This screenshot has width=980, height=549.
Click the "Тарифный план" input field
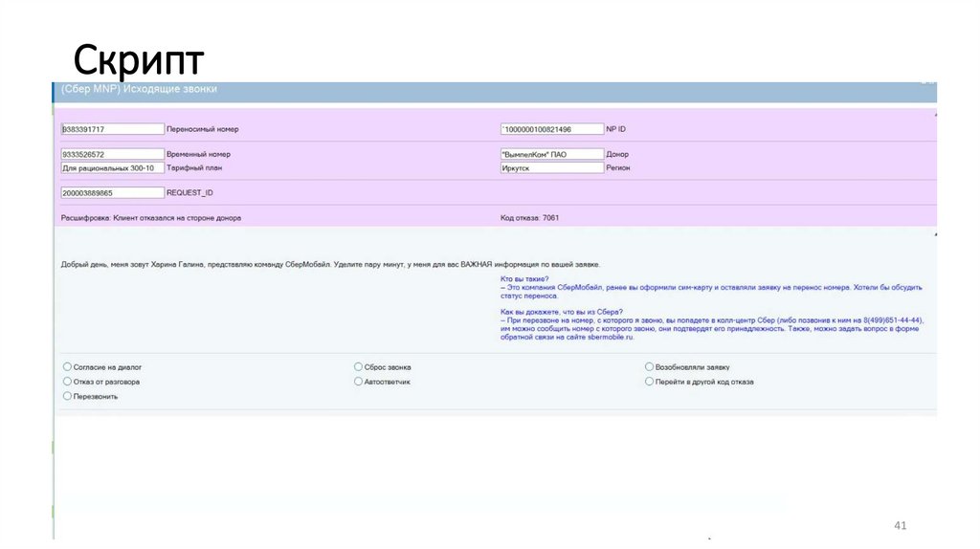point(113,167)
